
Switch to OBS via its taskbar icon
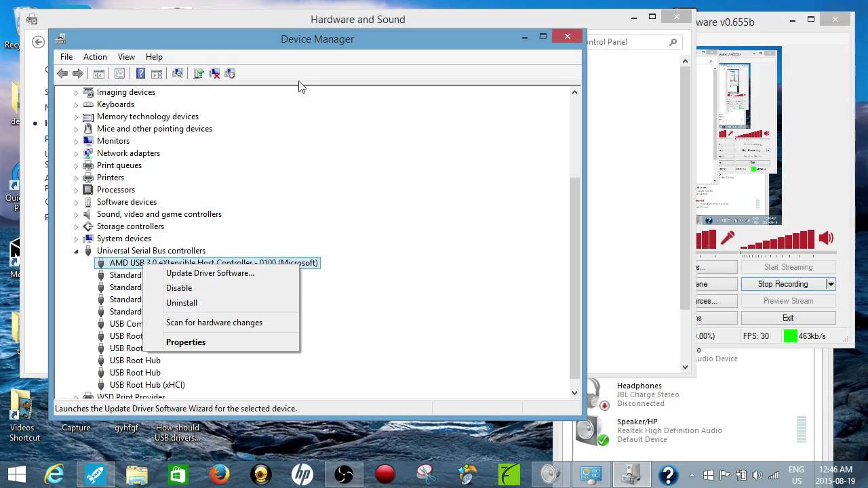pos(344,474)
